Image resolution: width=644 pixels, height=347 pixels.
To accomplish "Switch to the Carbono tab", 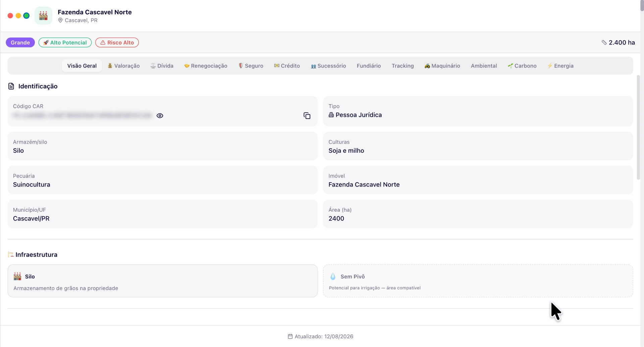I will click(522, 66).
